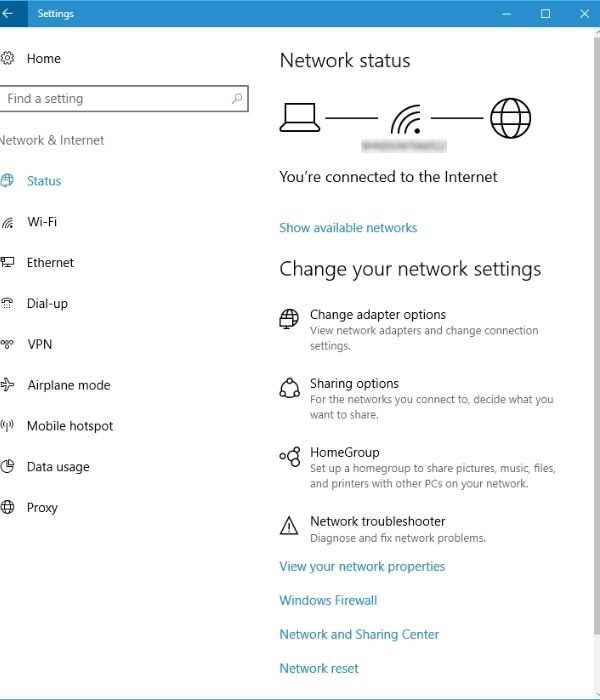This screenshot has width=600, height=700.
Task: Click the Home gear icon
Action: pyautogui.click(x=7, y=58)
